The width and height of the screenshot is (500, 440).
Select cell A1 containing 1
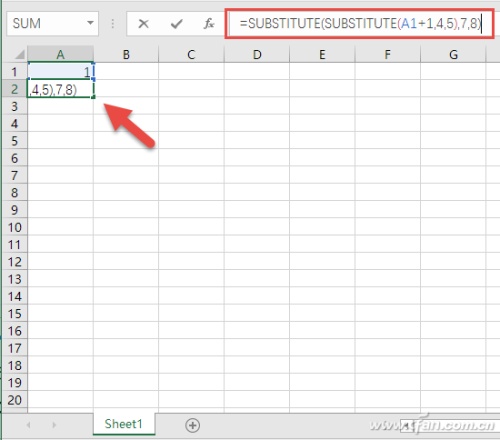pyautogui.click(x=60, y=71)
